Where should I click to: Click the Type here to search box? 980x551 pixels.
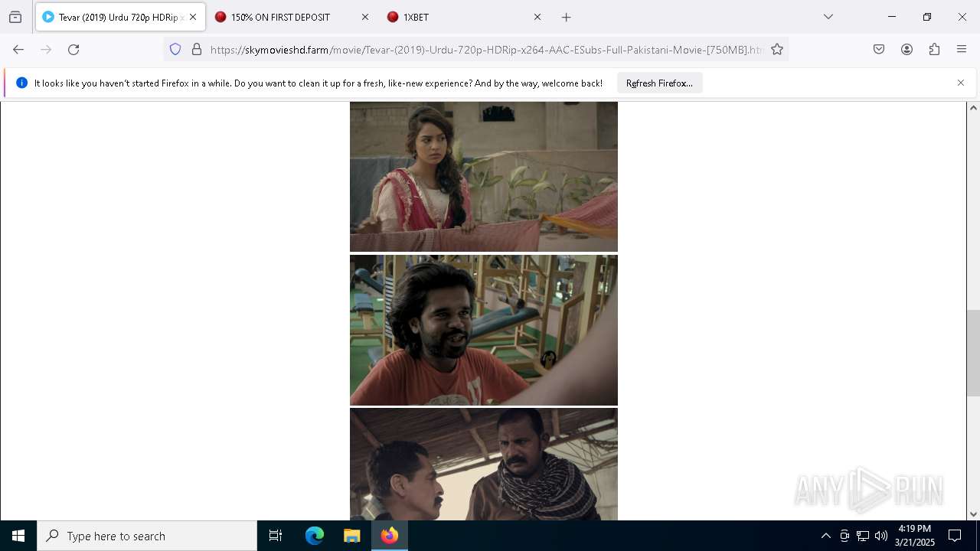(x=147, y=536)
